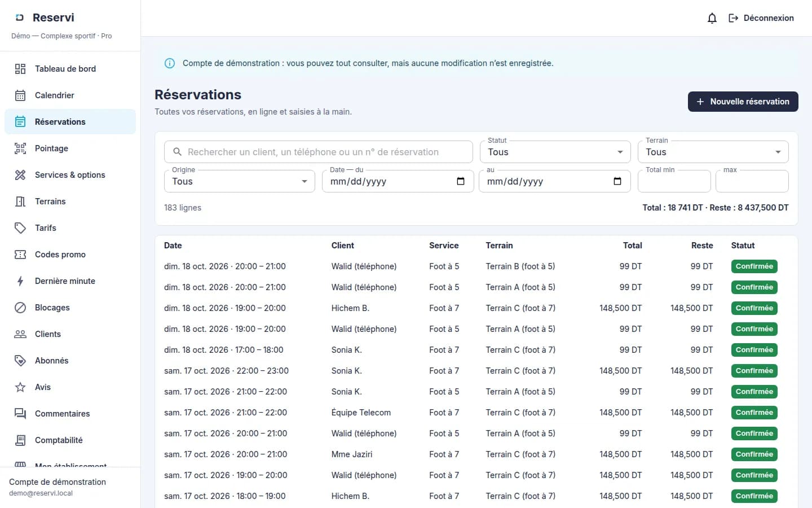
Task: Open Comptabilité in the sidebar
Action: [x=70, y=440]
